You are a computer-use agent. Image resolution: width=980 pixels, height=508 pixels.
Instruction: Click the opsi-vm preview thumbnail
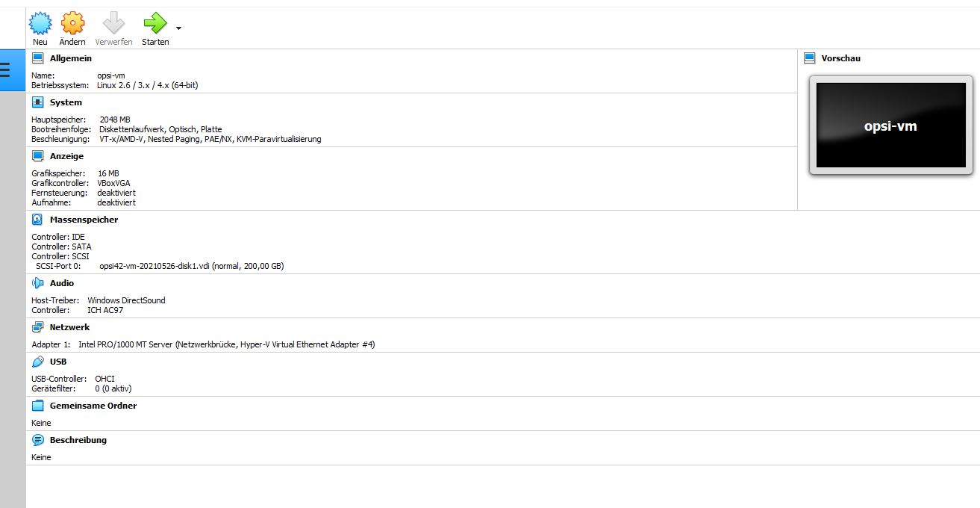click(x=890, y=126)
